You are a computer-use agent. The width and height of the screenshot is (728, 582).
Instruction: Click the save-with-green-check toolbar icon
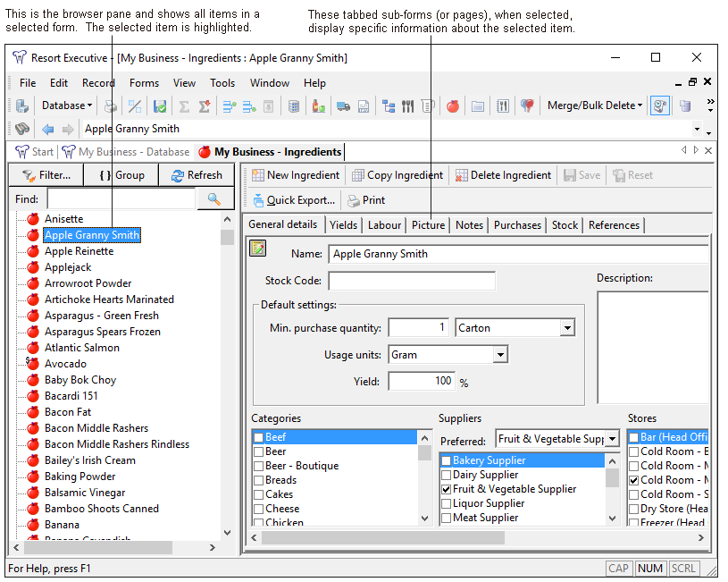coord(160,106)
